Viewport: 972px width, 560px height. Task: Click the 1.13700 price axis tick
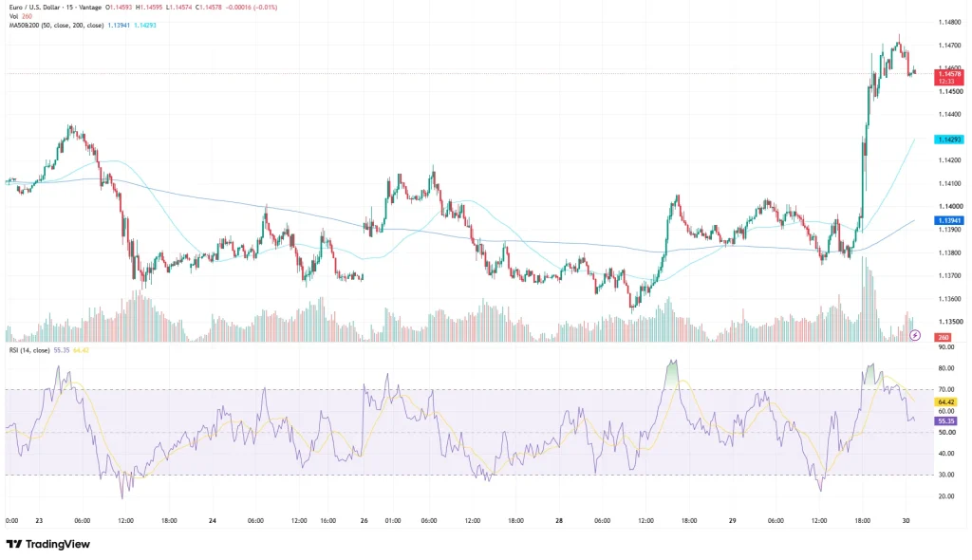950,276
